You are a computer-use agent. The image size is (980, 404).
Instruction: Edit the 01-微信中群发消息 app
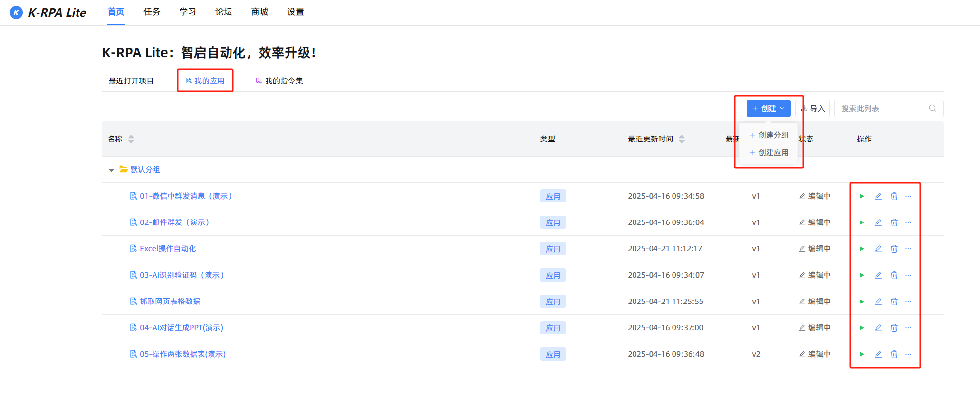tap(878, 196)
